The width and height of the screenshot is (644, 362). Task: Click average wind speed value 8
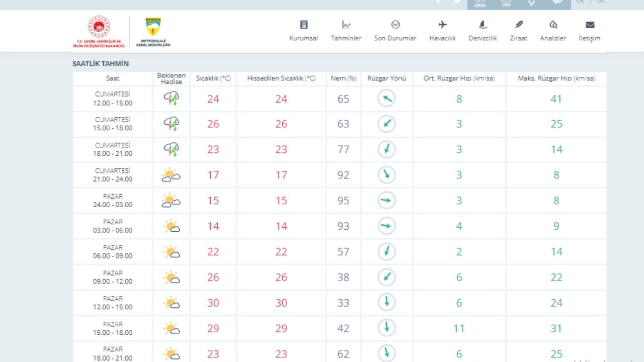(x=459, y=99)
